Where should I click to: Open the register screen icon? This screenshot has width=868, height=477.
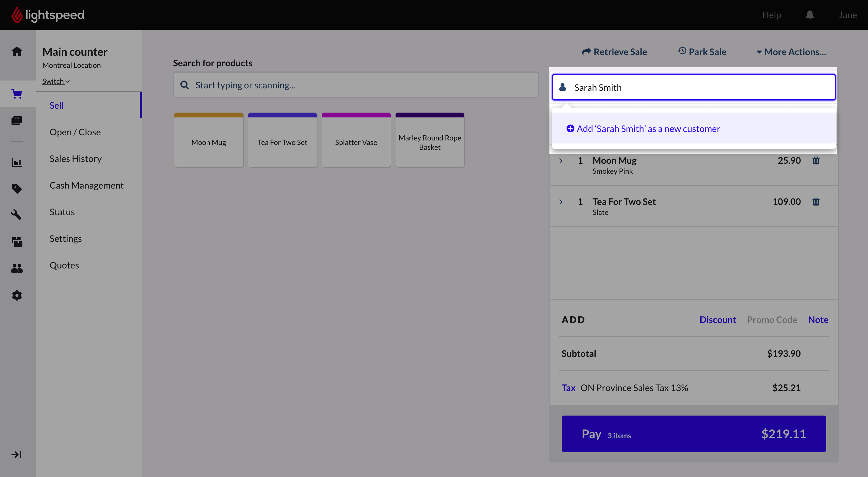[x=17, y=120]
